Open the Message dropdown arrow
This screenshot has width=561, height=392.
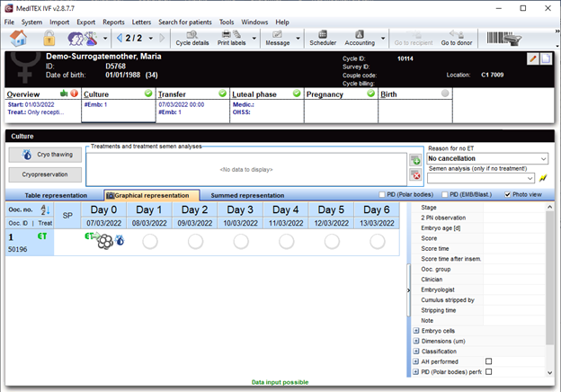pos(298,39)
